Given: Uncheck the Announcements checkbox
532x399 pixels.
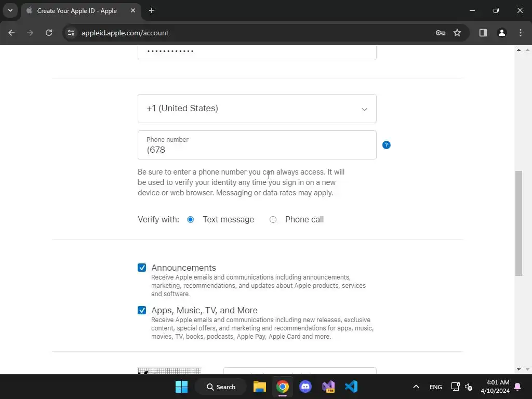Looking at the screenshot, I should pyautogui.click(x=142, y=268).
